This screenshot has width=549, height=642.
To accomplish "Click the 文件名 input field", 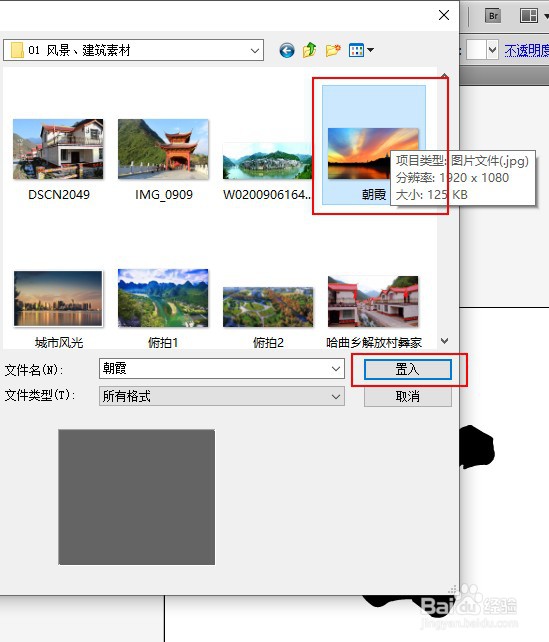I will point(221,368).
